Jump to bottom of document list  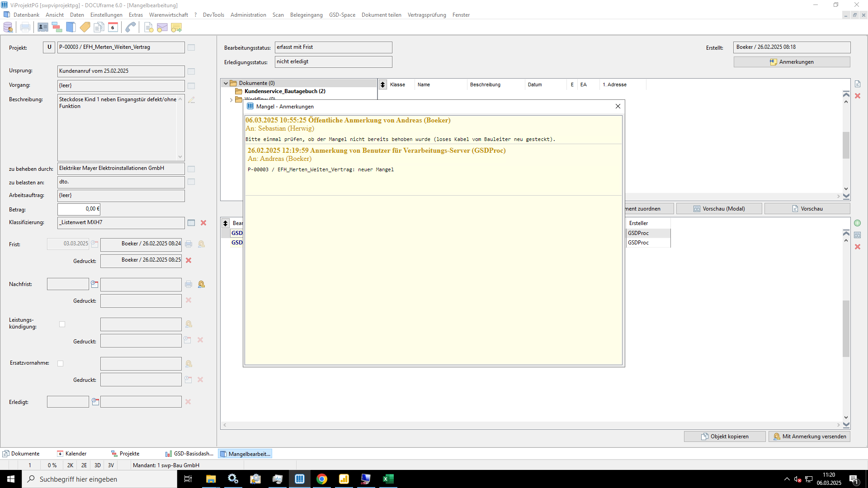click(846, 197)
